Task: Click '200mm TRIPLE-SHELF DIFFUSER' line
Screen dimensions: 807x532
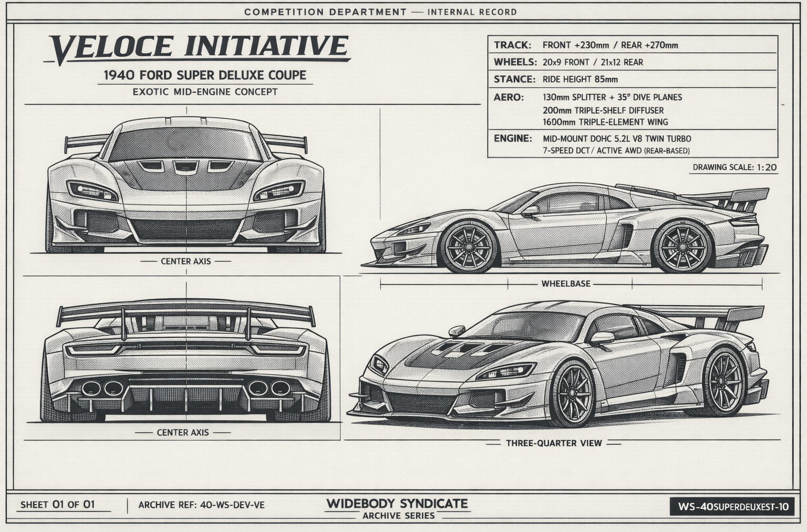Action: point(603,110)
